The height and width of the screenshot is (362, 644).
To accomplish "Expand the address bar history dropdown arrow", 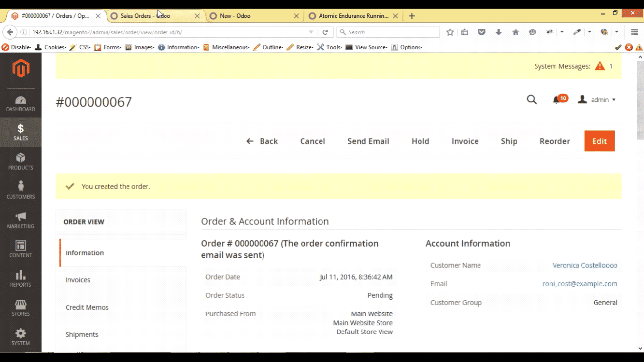I will coord(311,32).
